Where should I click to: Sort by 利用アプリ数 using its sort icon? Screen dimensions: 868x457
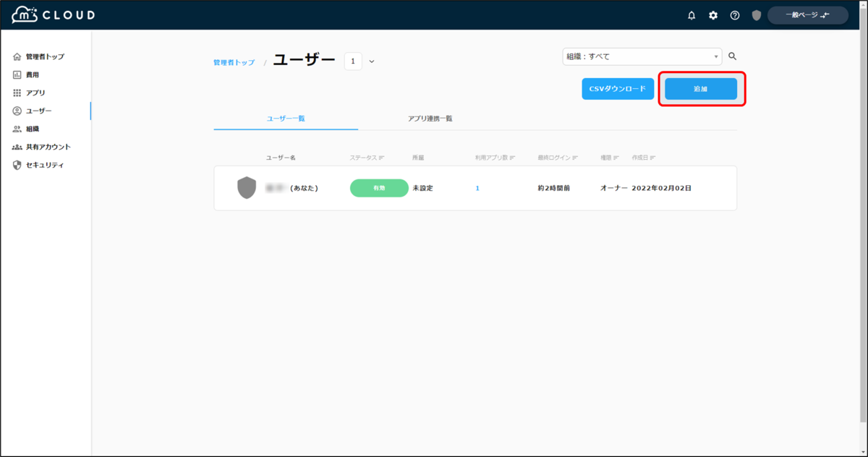[x=511, y=158]
